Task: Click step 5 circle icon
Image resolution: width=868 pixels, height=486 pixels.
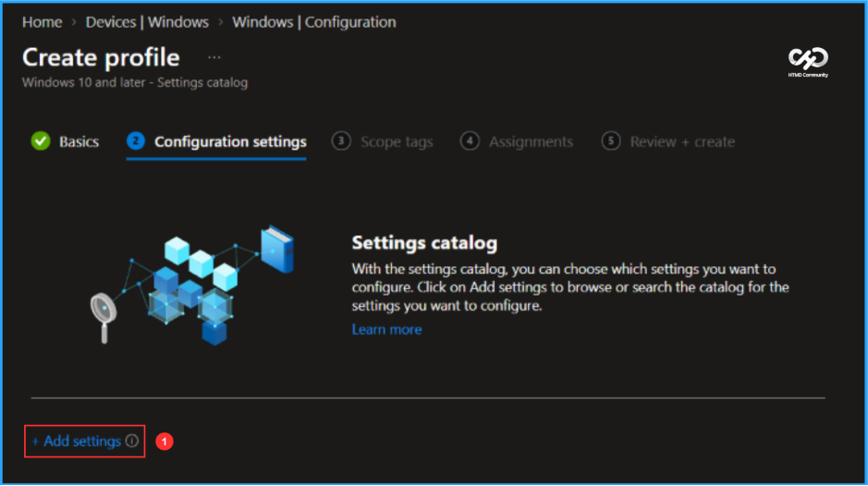Action: (611, 141)
